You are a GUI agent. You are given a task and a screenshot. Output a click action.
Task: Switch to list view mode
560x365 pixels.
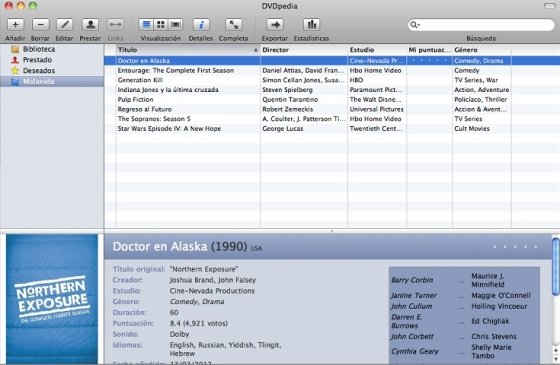point(146,25)
